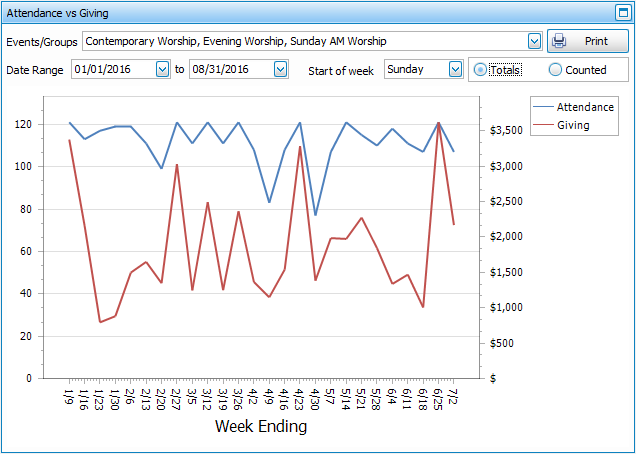Screen dimensions: 636x454
Task: Click the 01/01/2016 start date field
Action: click(x=111, y=70)
